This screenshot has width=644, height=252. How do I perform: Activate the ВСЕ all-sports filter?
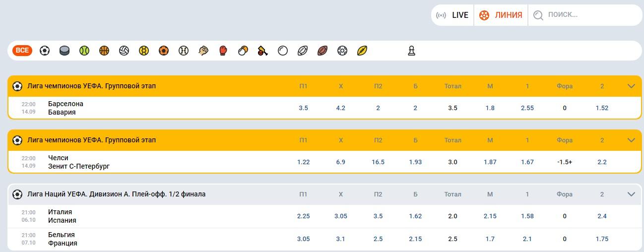point(22,51)
